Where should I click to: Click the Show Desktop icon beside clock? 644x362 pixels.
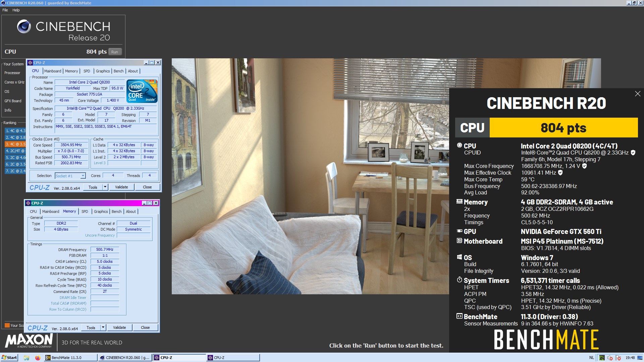click(640, 358)
